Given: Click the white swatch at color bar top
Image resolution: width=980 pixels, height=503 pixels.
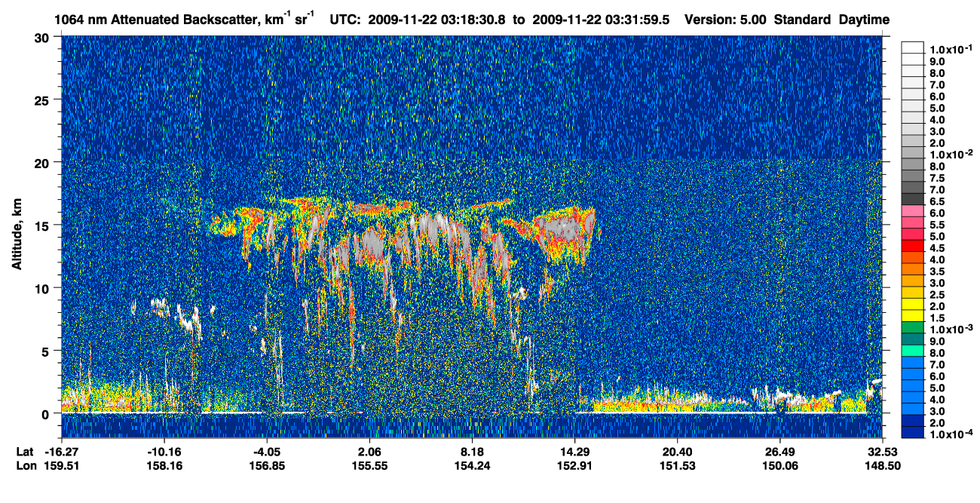Looking at the screenshot, I should click(912, 48).
